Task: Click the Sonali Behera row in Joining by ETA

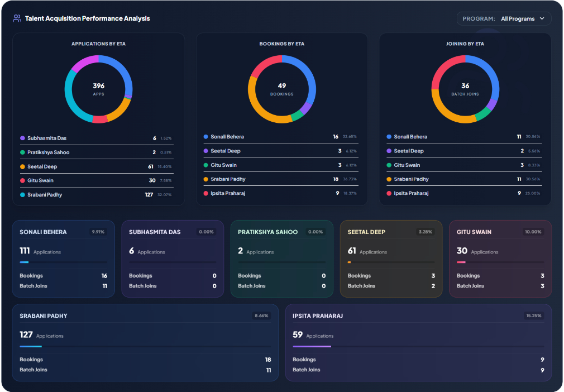Action: [464, 137]
